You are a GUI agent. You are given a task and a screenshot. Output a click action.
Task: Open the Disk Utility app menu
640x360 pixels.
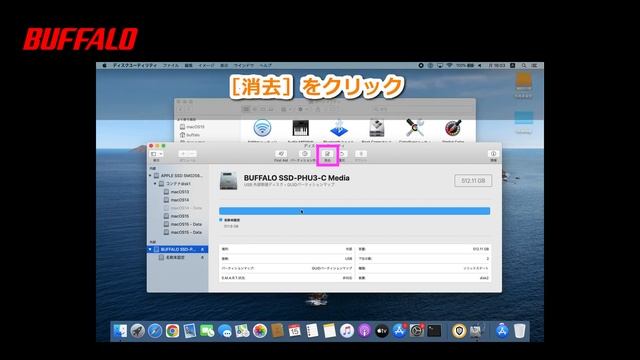(135, 65)
